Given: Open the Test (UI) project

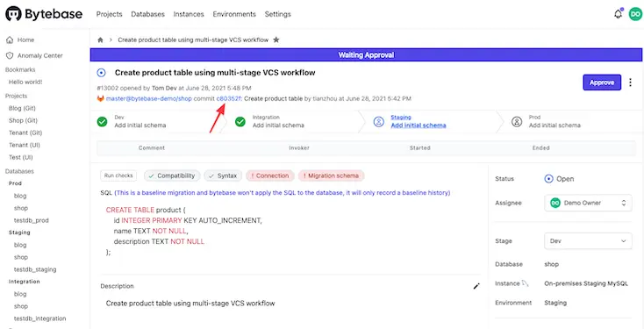Looking at the screenshot, I should click(x=20, y=157).
